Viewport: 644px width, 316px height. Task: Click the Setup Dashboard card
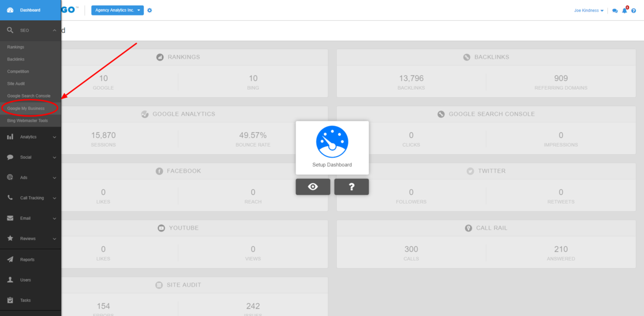[x=332, y=147]
